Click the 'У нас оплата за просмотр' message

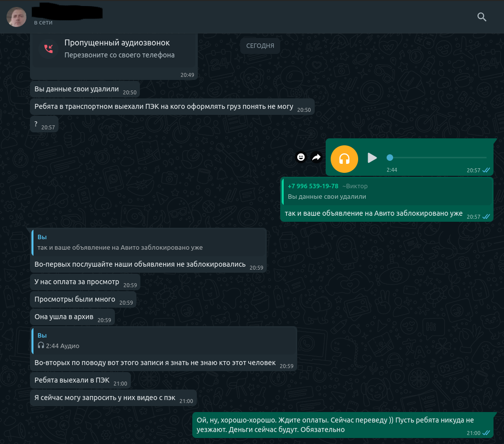pos(85,282)
